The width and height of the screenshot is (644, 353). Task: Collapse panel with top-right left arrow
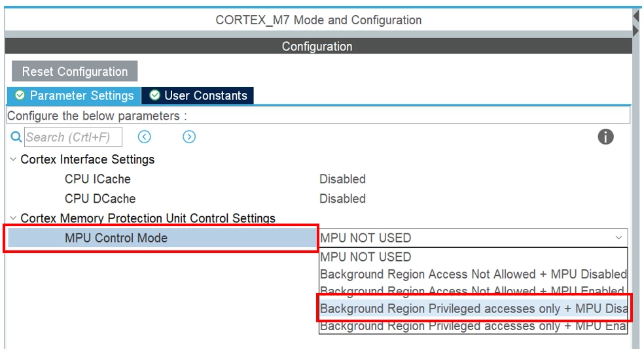[x=636, y=16]
